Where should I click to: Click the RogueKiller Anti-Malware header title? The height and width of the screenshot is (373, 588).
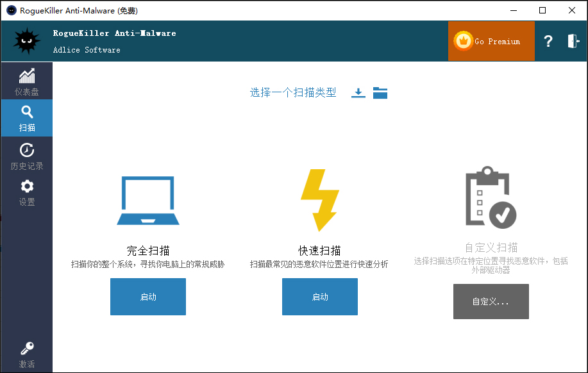(114, 33)
